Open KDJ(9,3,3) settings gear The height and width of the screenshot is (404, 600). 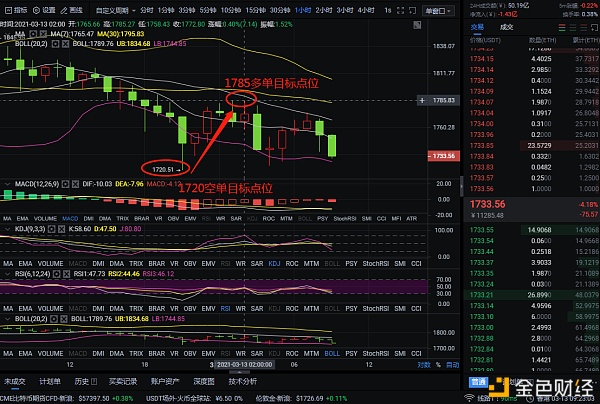(52, 229)
